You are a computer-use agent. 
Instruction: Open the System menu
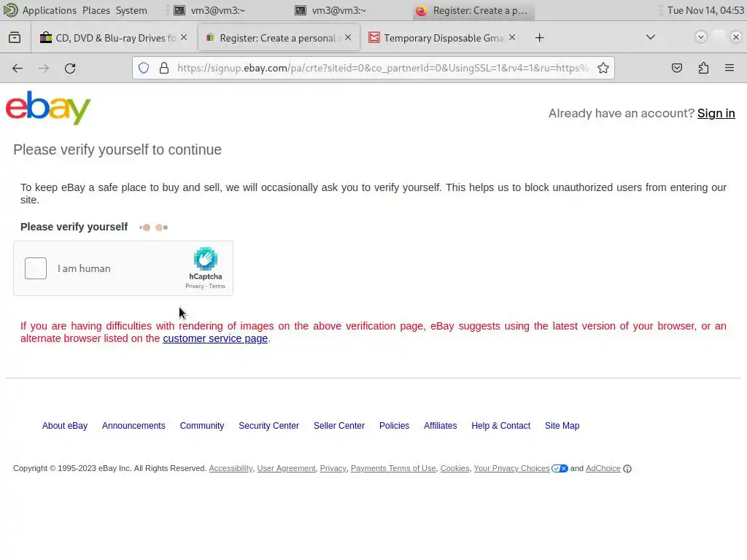(x=131, y=10)
